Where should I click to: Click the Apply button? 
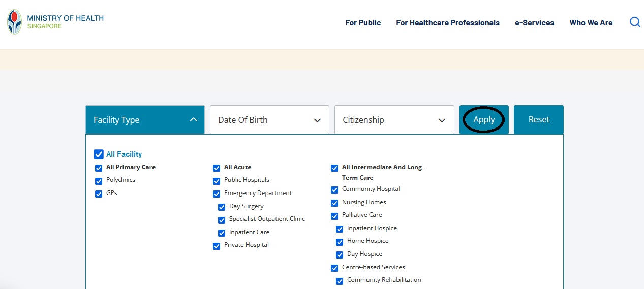click(484, 120)
